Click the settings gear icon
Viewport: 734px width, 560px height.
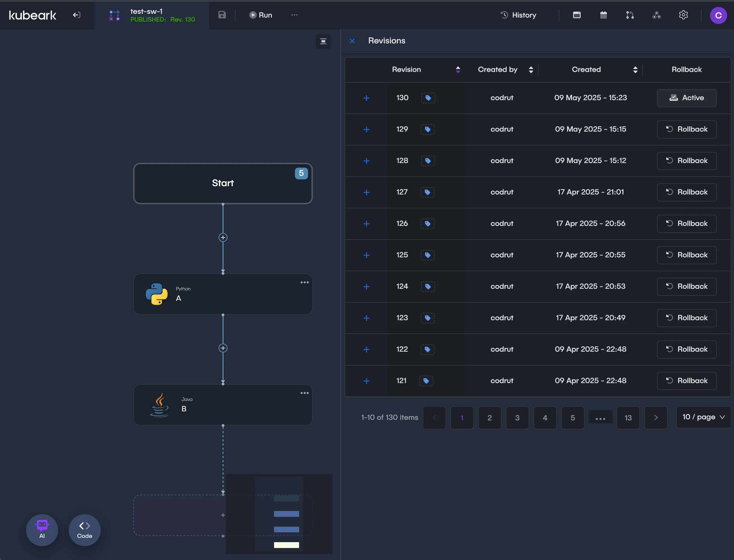(x=683, y=15)
